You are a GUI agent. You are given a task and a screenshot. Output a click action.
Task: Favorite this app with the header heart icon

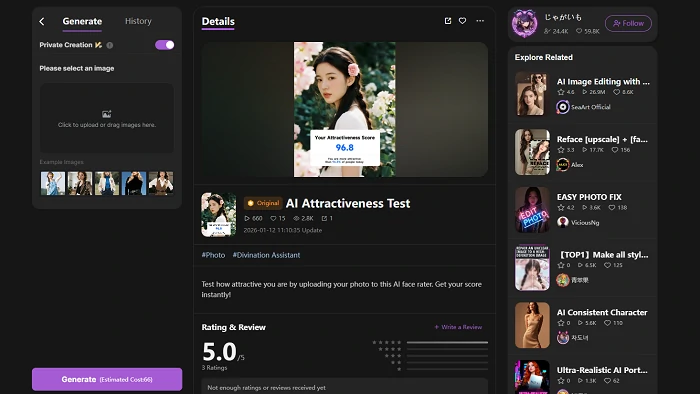coord(462,21)
